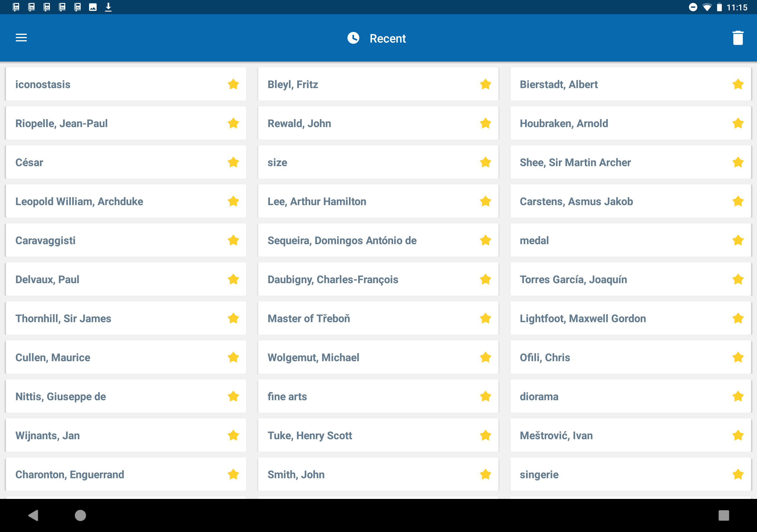Image resolution: width=757 pixels, height=532 pixels.
Task: Click the star for Cullen, Maurice
Action: coord(233,357)
